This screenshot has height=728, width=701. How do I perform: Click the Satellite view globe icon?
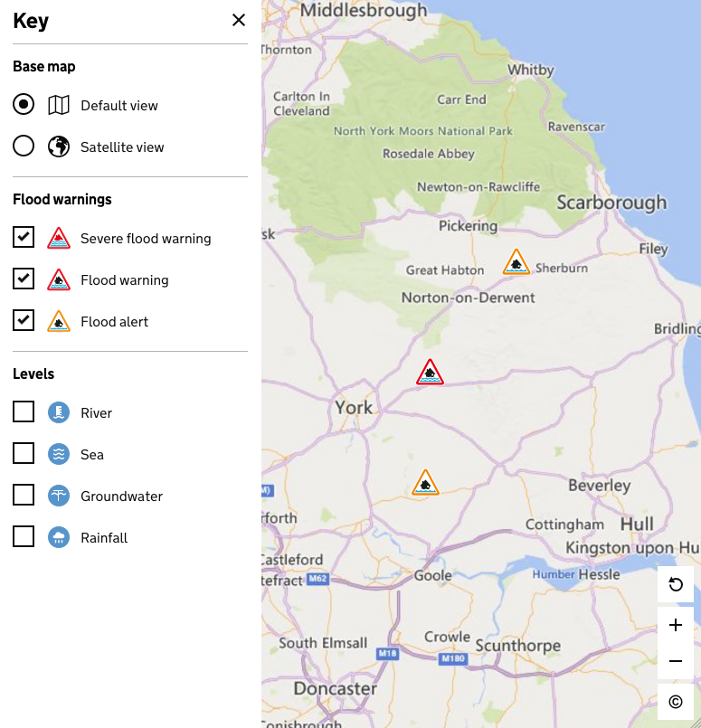click(x=59, y=147)
